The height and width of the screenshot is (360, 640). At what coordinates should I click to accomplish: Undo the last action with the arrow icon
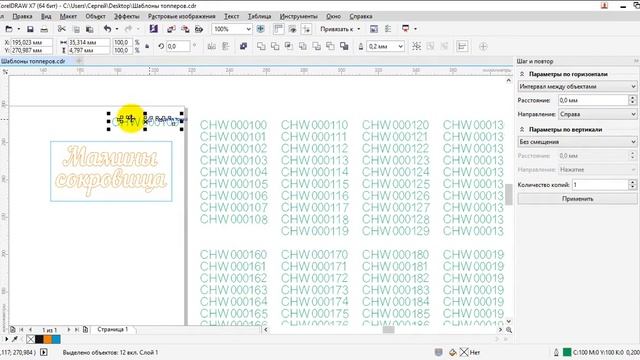pyautogui.click(x=107, y=29)
